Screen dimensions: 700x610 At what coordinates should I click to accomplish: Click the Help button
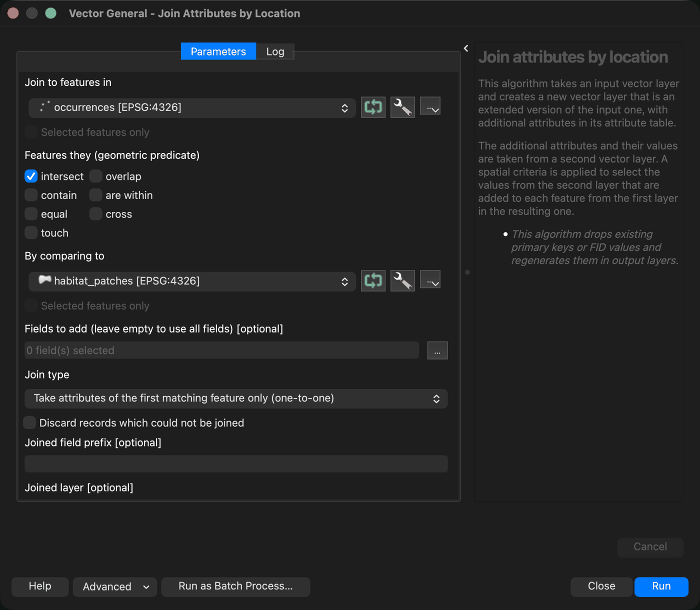(40, 586)
